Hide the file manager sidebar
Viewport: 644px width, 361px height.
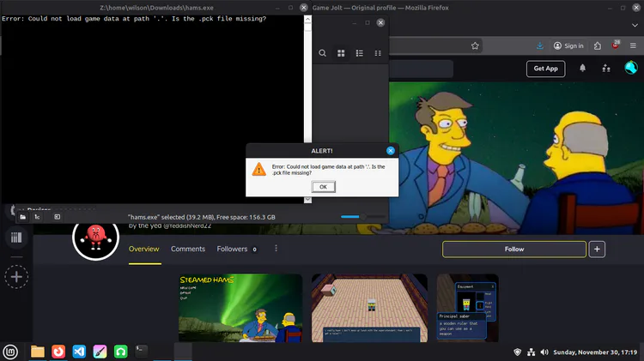[x=57, y=217]
